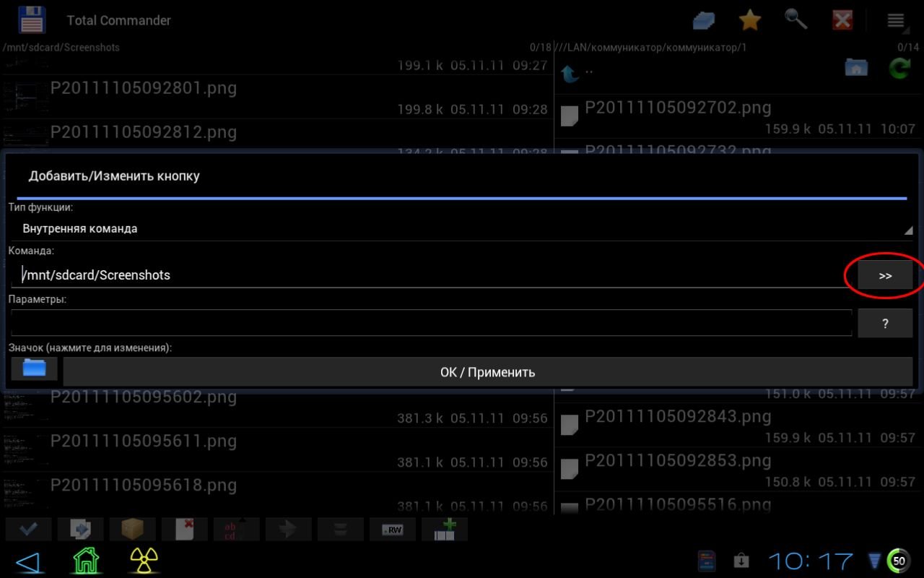Tap the '159.9 k 05.11.11 10:07' details
This screenshot has width=924, height=578.
[x=840, y=129]
